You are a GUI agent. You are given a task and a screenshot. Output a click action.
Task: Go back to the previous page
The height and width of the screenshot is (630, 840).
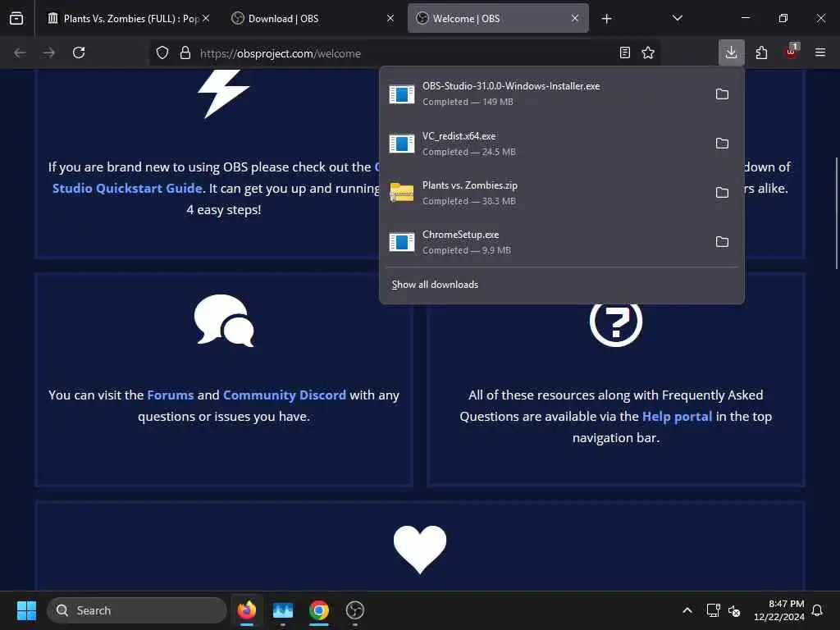(x=20, y=52)
